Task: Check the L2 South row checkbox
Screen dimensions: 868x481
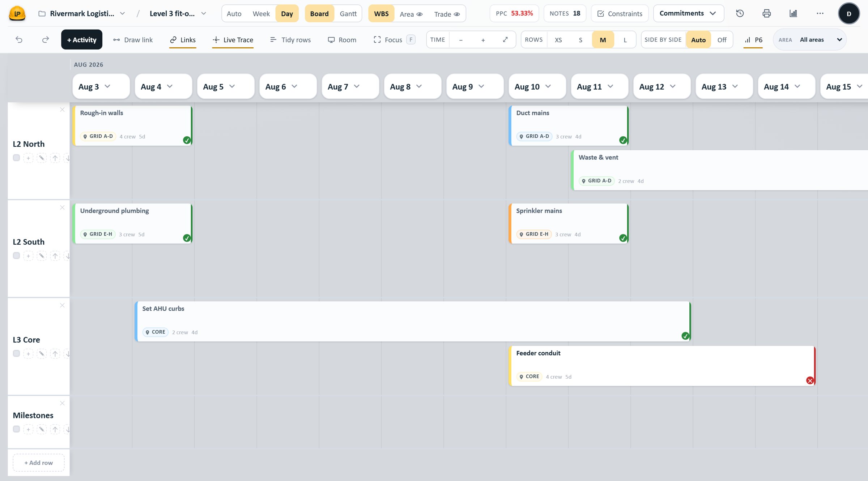Action: tap(16, 255)
